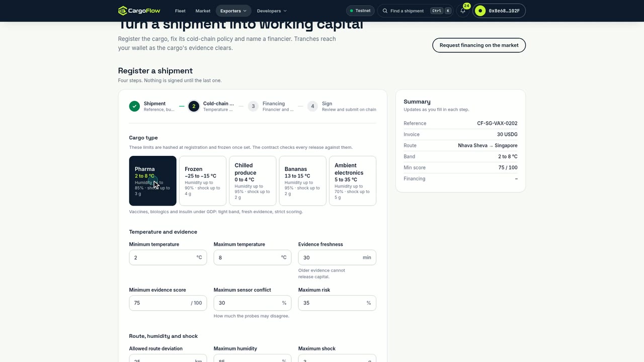Select the Frozen cargo type card

203,181
